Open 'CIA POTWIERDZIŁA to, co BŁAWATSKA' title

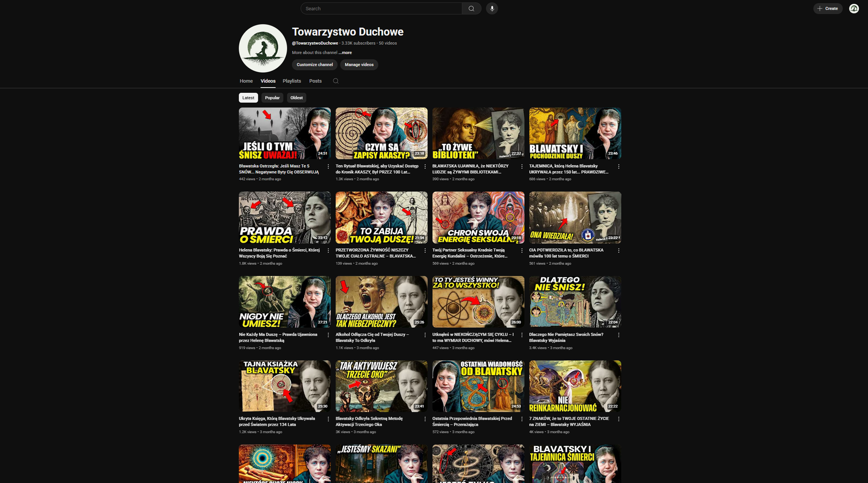click(x=566, y=253)
